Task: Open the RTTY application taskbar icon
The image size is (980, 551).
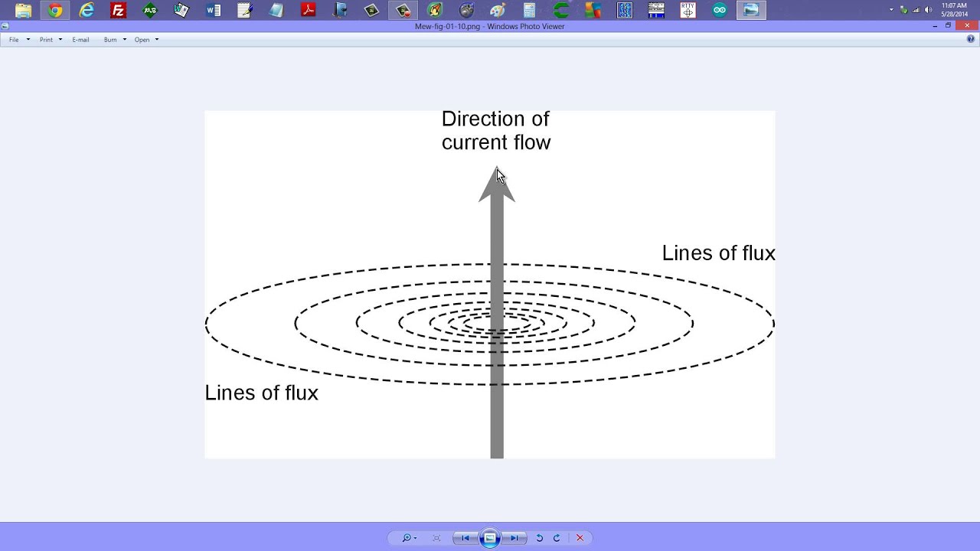Action: pyautogui.click(x=688, y=10)
